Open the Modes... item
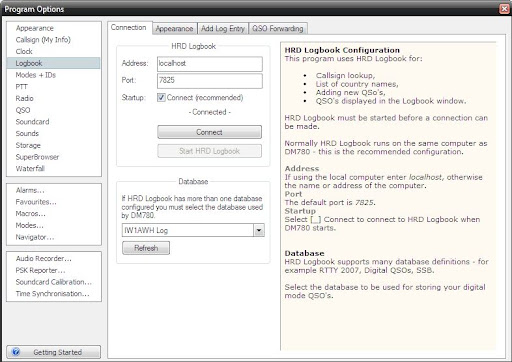This screenshot has width=512, height=362. coord(29,225)
